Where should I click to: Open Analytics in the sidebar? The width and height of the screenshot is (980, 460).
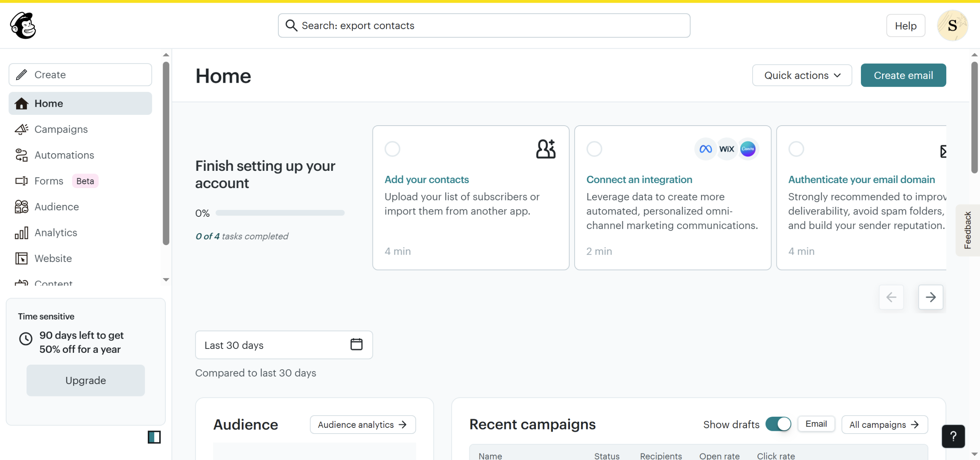(56, 232)
